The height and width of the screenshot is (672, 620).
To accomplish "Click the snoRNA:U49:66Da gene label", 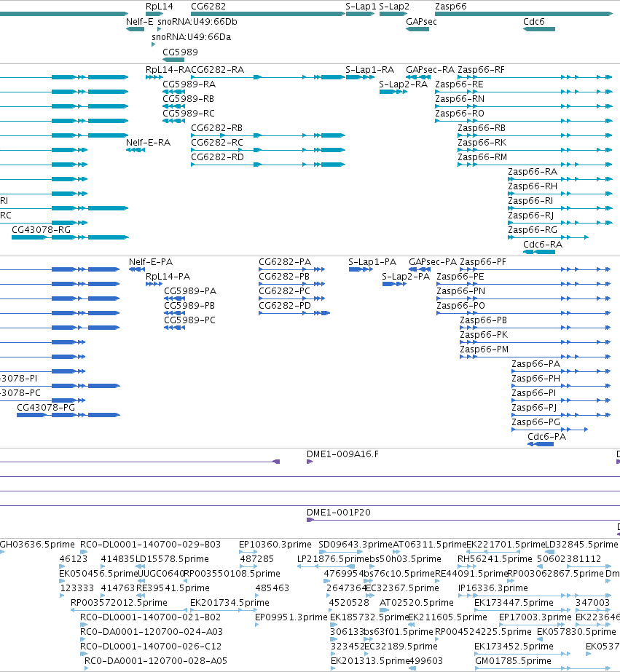I will 191,37.
